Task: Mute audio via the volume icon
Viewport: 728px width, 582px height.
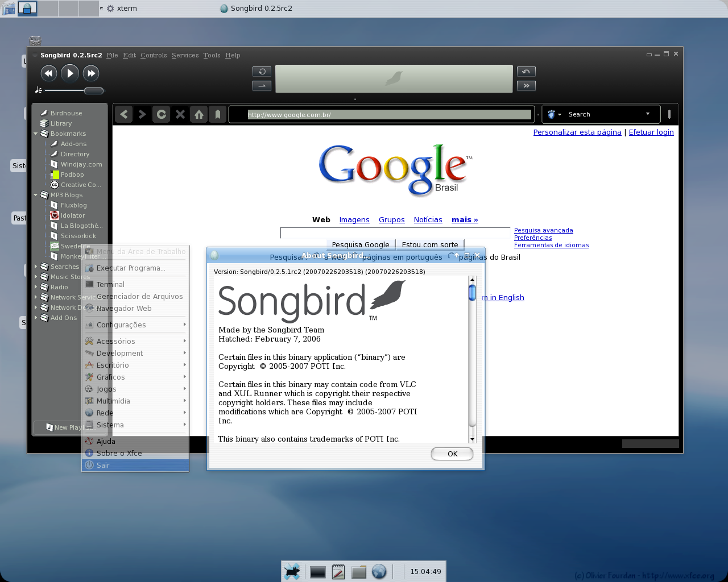Action: 38,90
